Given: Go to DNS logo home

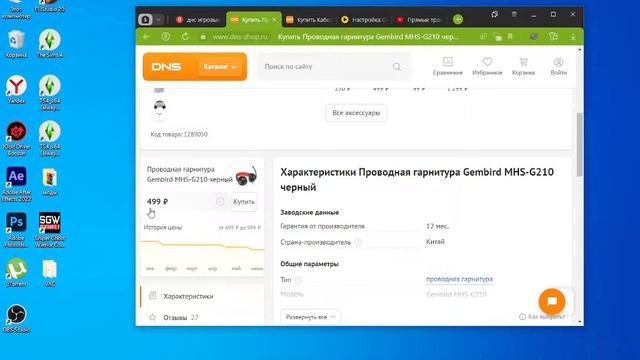Looking at the screenshot, I should click(166, 67).
